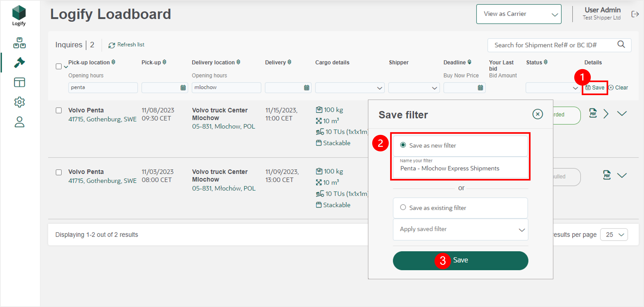Click '05-831, Mlochow, POL' in first row
The height and width of the screenshot is (307, 644).
[x=223, y=126]
